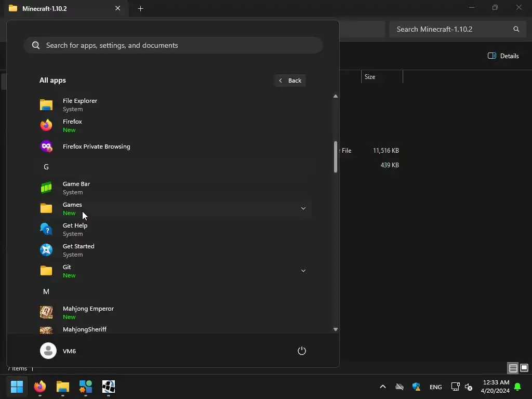Image resolution: width=532 pixels, height=399 pixels.
Task: Open the VM6 user account menu
Action: [58, 351]
